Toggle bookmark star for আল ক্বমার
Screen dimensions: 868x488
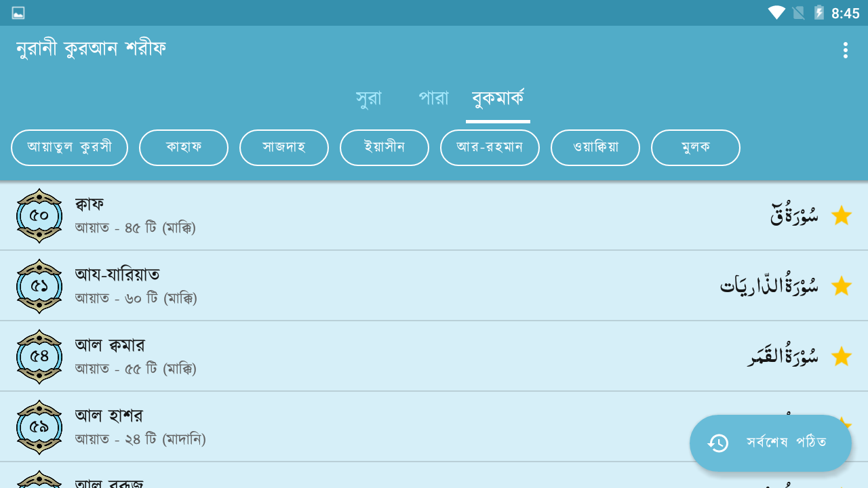[x=842, y=357]
